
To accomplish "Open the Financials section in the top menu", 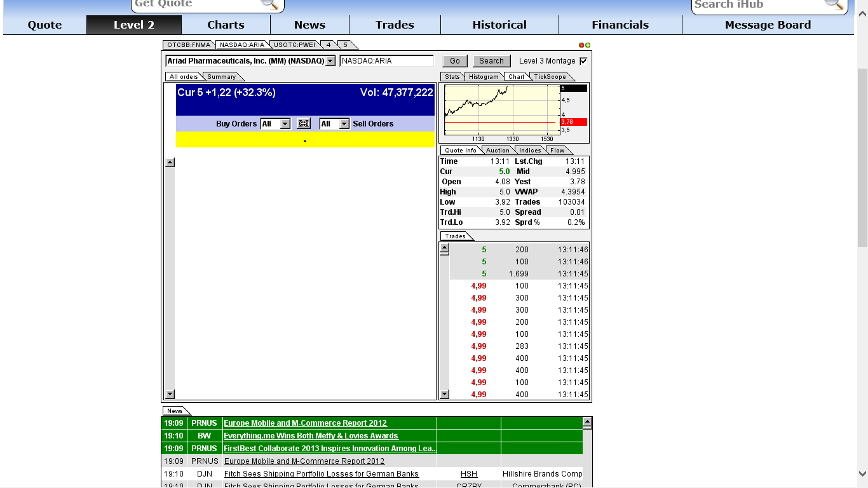I will click(x=620, y=25).
